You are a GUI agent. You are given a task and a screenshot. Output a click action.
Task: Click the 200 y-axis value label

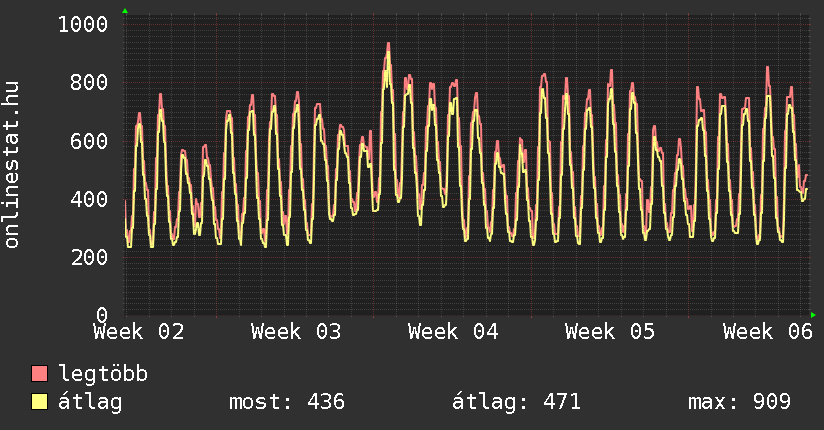[89, 257]
